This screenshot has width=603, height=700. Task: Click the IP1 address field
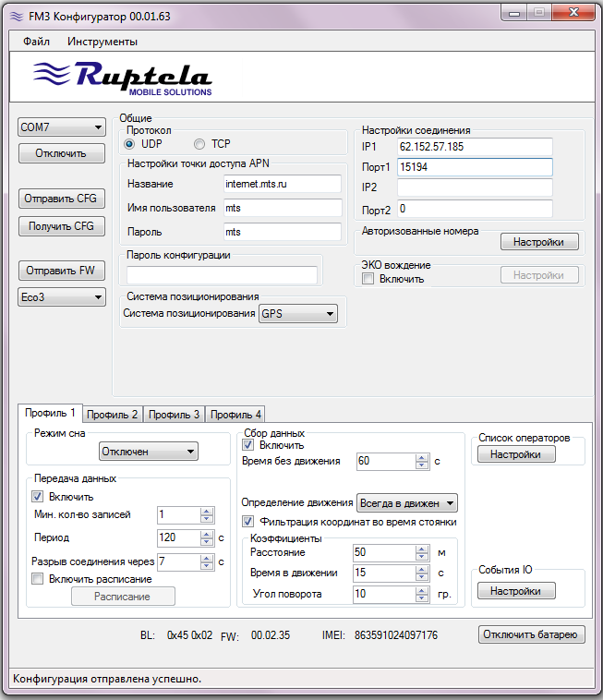475,147
